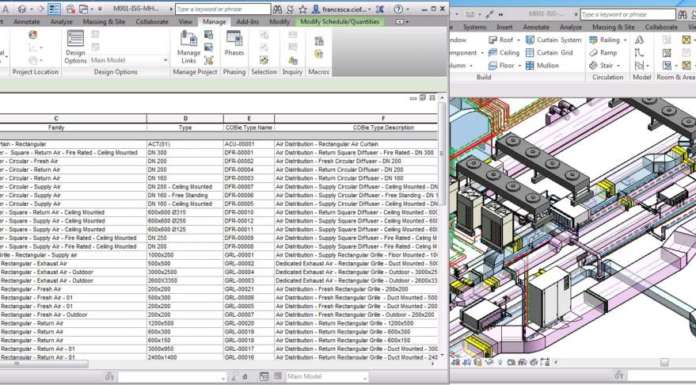Viewport: 696px width, 385px height.
Task: Expand the Help dropdown arrow
Action: click(x=407, y=9)
